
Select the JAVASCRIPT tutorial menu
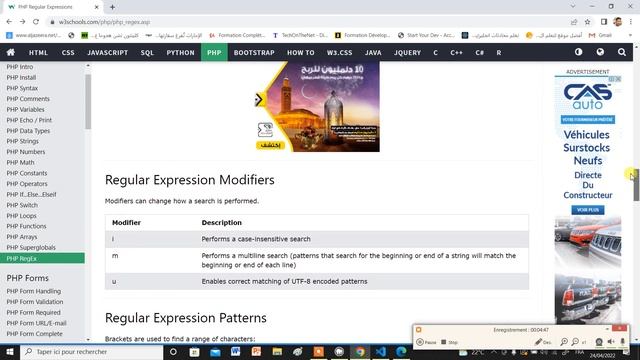[x=107, y=52]
